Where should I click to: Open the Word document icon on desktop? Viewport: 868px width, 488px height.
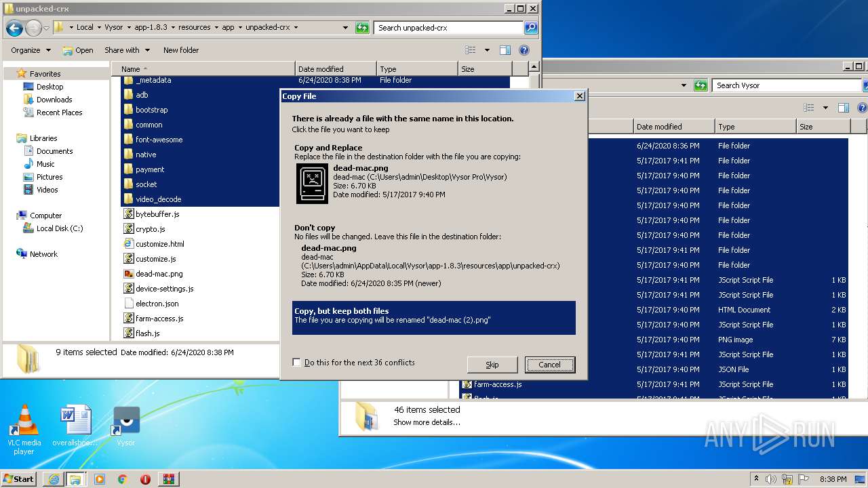[x=75, y=427]
